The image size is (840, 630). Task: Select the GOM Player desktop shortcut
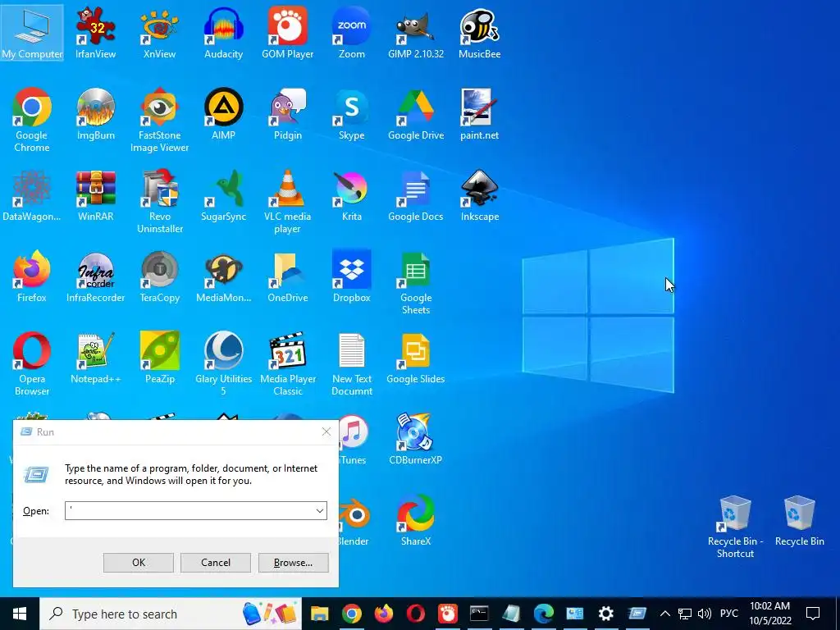[x=288, y=32]
